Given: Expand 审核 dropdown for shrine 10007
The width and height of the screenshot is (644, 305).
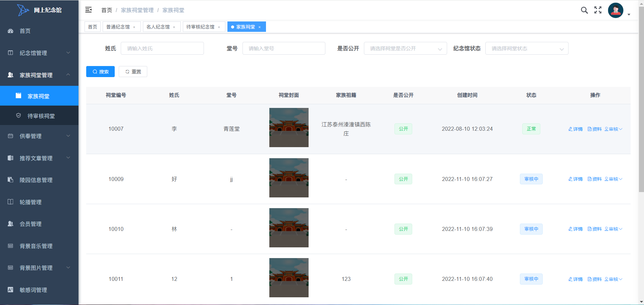Looking at the screenshot, I should click(613, 129).
